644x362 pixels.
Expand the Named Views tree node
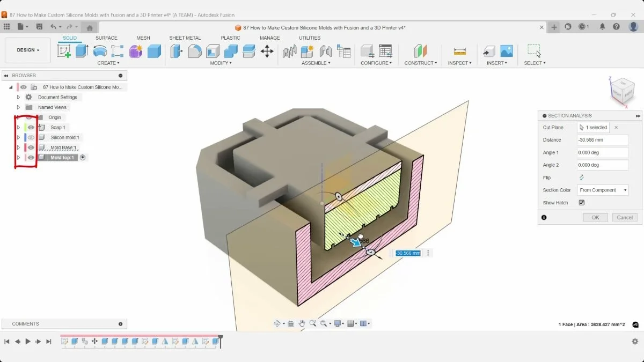18,107
